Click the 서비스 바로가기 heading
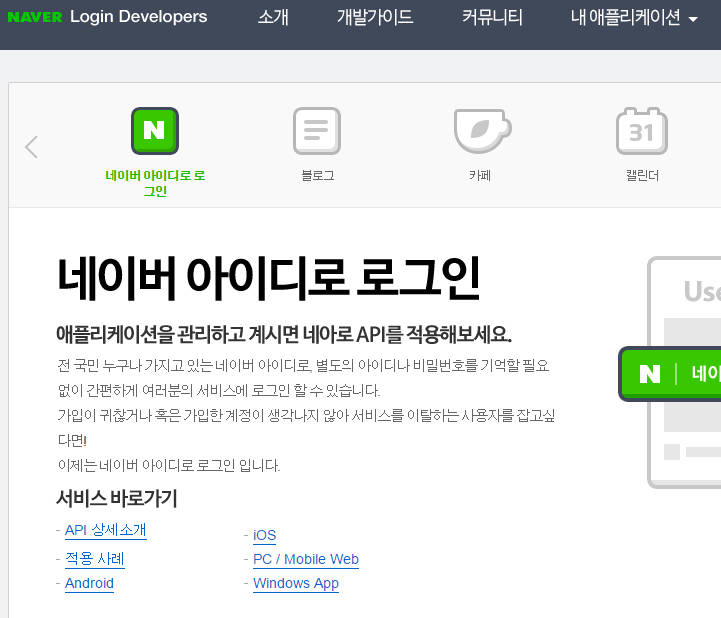 click(x=116, y=498)
